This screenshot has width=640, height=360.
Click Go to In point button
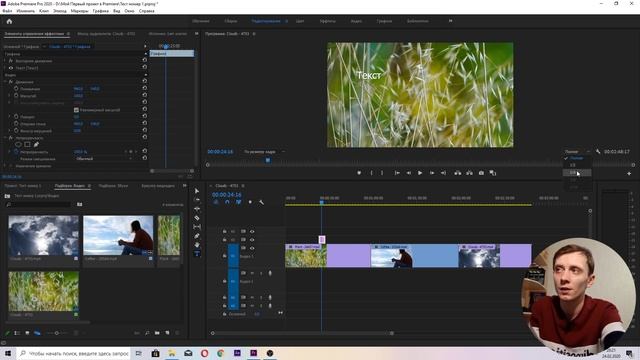pos(397,173)
